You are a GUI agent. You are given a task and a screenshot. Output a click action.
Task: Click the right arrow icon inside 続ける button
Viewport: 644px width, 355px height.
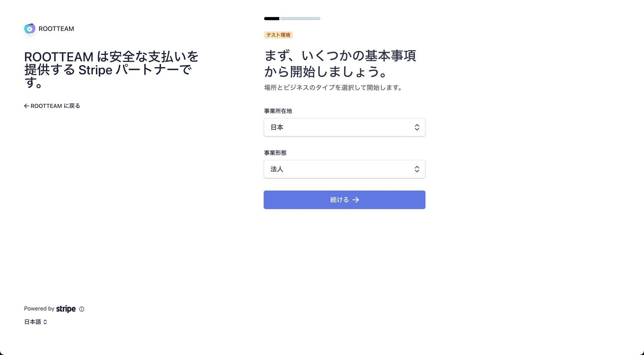pyautogui.click(x=356, y=200)
